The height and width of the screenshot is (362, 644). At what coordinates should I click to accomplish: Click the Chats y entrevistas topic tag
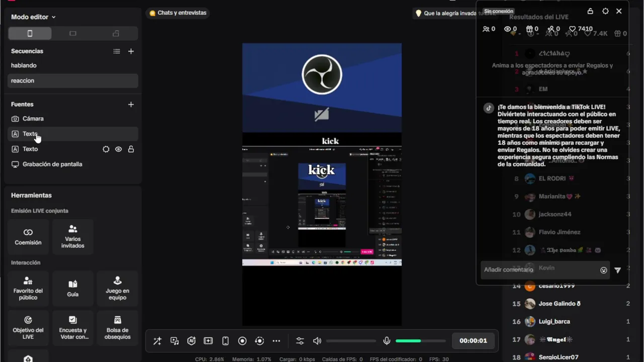click(178, 13)
